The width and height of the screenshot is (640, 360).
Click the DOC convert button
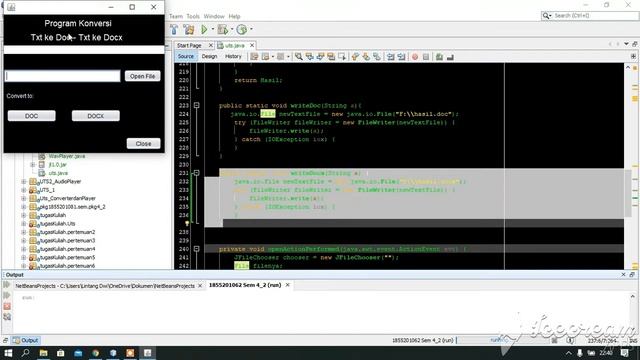pos(31,116)
